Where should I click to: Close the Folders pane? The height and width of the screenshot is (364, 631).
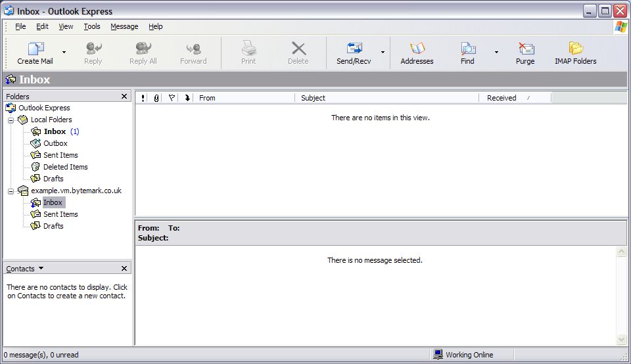tap(124, 97)
